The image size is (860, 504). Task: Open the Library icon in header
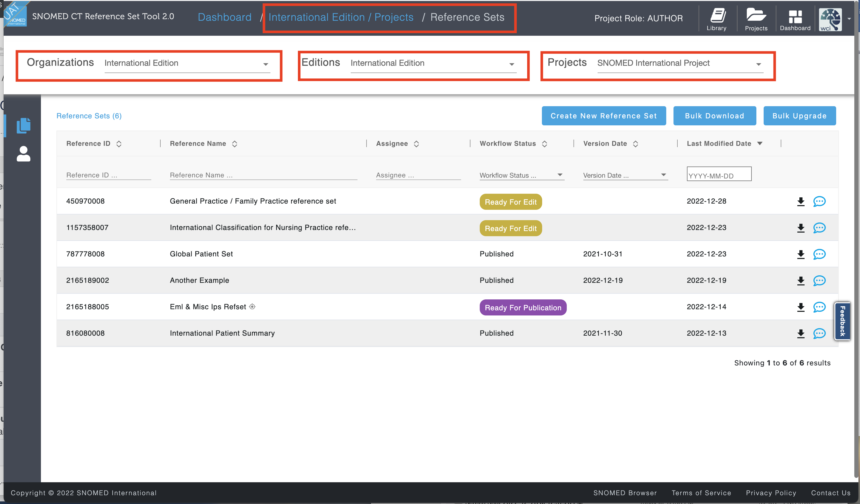[716, 19]
